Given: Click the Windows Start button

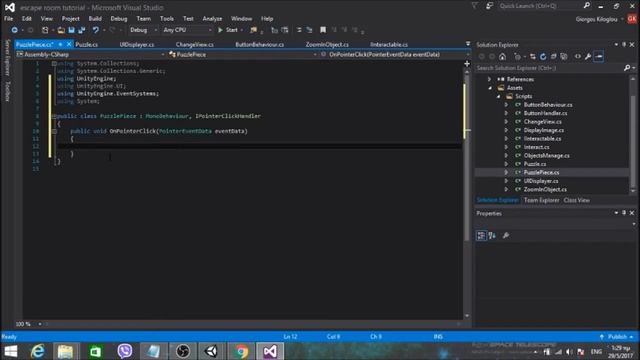Looking at the screenshot, I should [x=11, y=351].
